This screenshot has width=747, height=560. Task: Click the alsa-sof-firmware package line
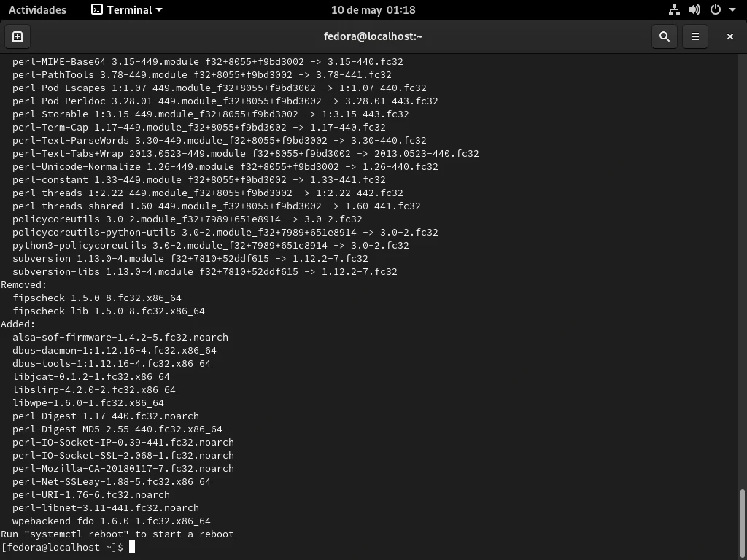pyautogui.click(x=120, y=338)
